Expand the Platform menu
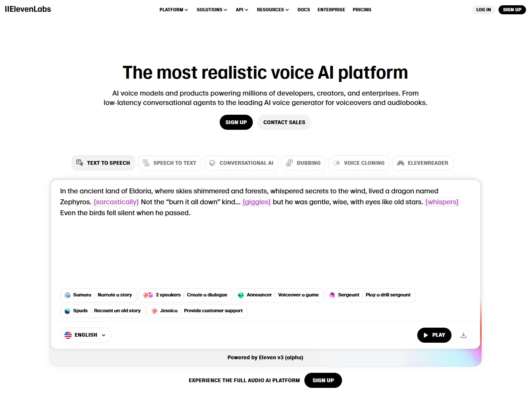Image resolution: width=532 pixels, height=398 pixels. (173, 10)
